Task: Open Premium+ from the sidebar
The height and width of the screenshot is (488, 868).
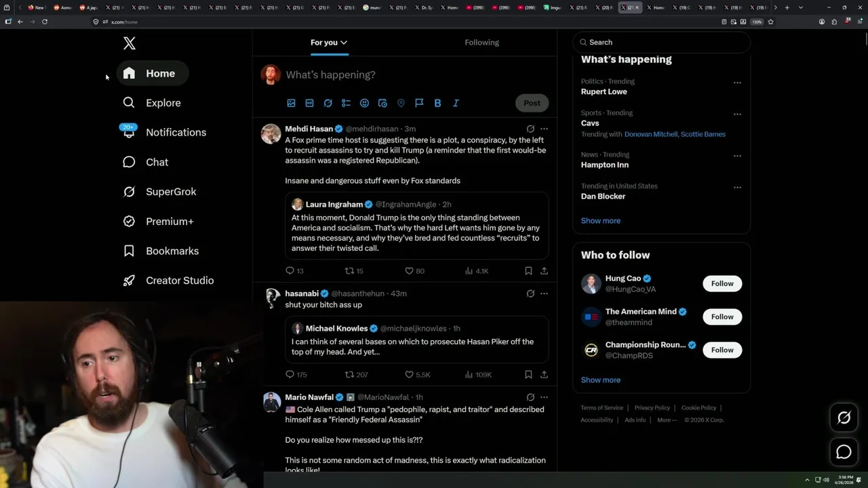Action: (159, 221)
